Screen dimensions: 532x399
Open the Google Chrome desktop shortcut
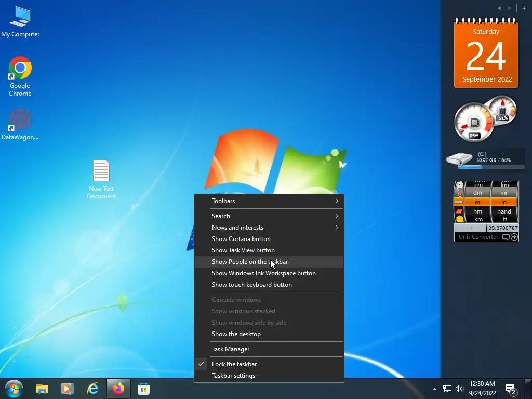coord(20,76)
